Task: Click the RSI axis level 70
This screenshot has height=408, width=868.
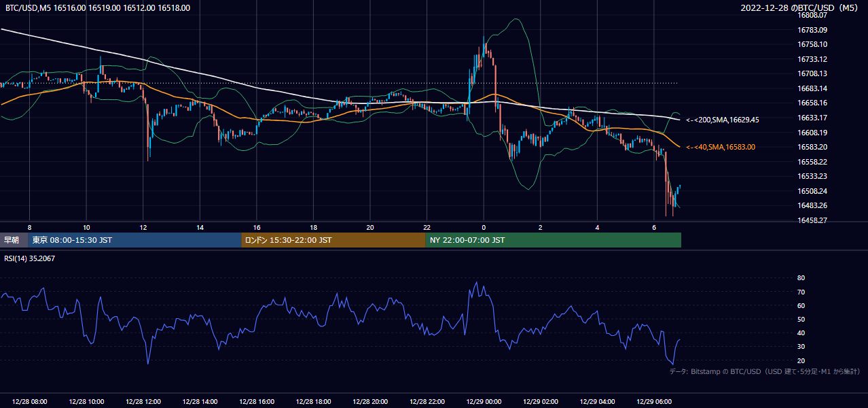Action: click(x=801, y=292)
